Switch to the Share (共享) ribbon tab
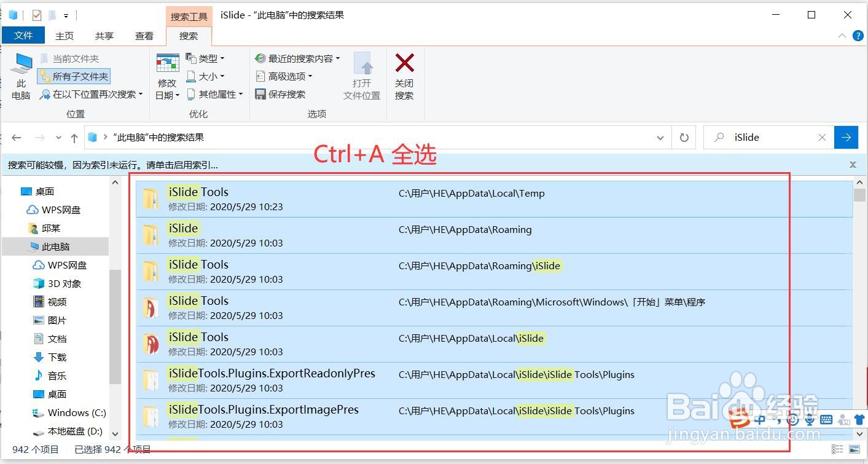The image size is (868, 464). (x=104, y=36)
